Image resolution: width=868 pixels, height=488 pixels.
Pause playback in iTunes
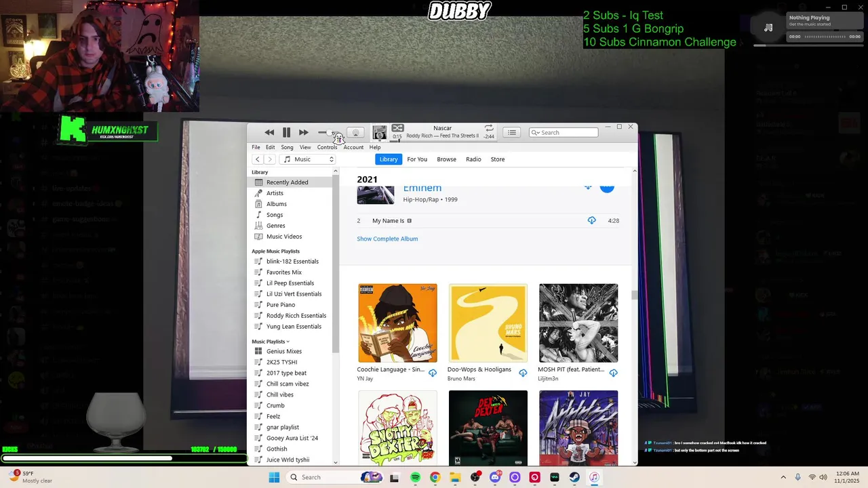(286, 133)
